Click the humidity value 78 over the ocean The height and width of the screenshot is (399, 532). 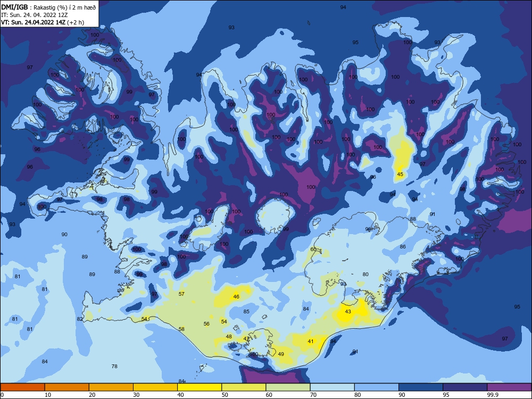(114, 367)
